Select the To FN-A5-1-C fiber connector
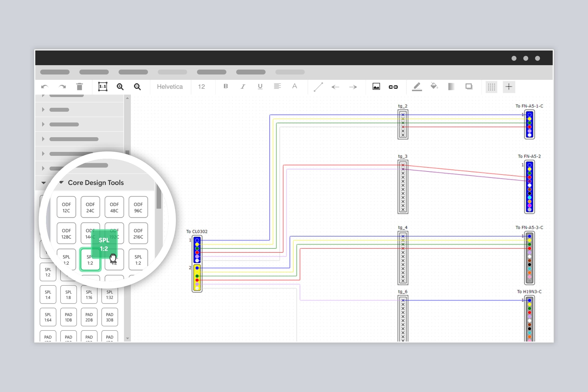Screen dimensions: 588x392 click(x=529, y=124)
